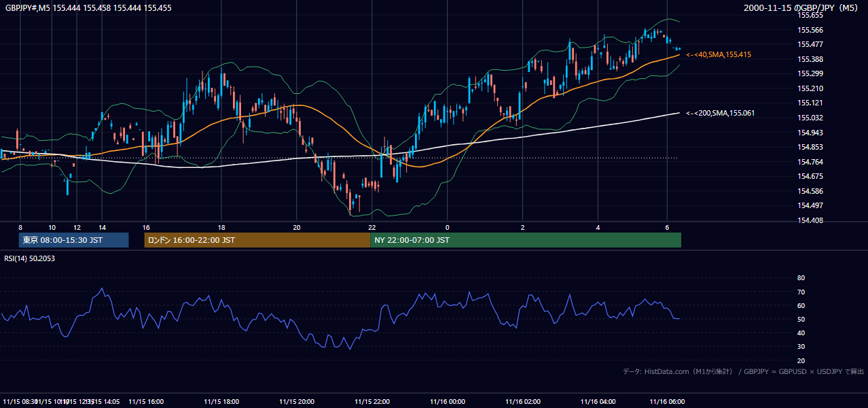This screenshot has width=868, height=408.
Task: Click RSI scale value 40
Action: [x=801, y=333]
